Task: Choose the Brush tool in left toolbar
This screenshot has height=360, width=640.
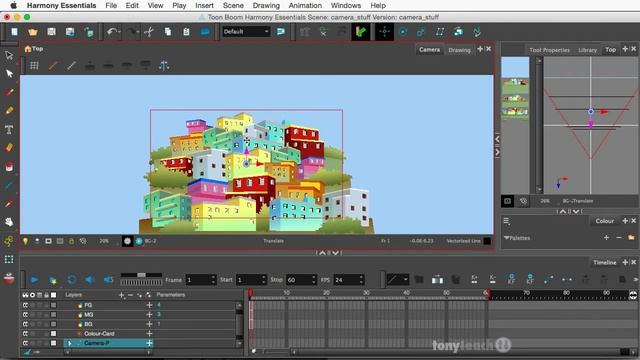Action: click(x=9, y=92)
